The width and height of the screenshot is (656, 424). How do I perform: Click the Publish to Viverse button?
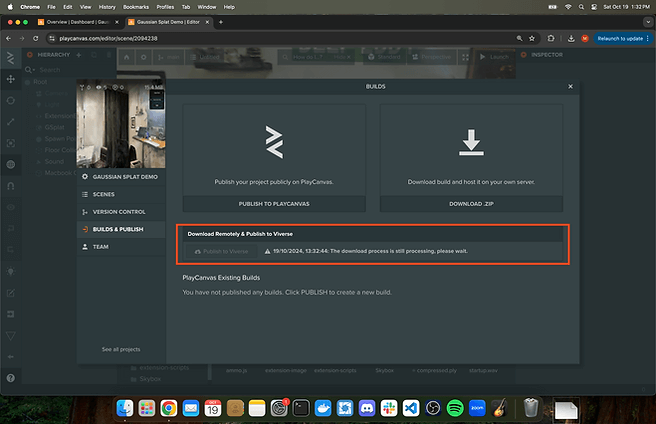point(219,251)
